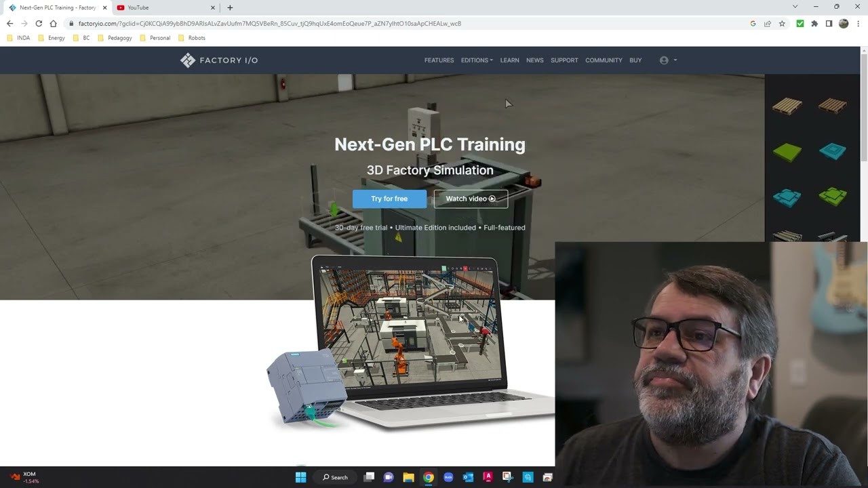This screenshot has width=868, height=488.
Task: Click the Chrome taskbar icon
Action: (x=429, y=477)
